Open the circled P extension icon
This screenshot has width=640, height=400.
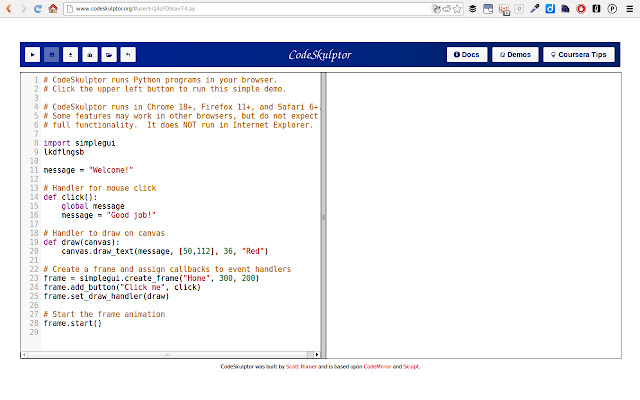612,9
